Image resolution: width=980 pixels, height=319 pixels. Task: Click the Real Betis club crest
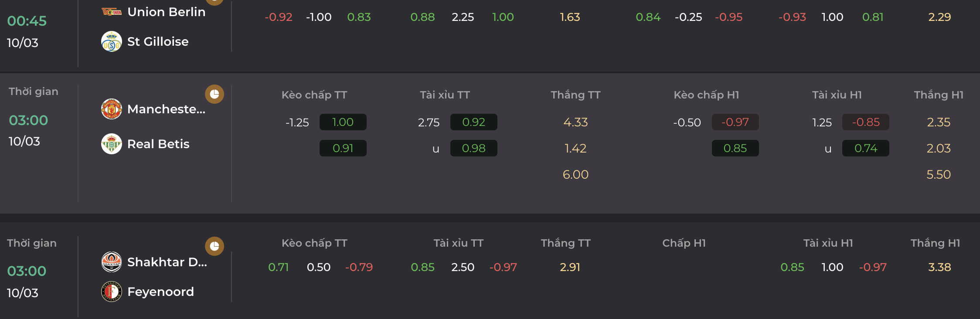coord(112,144)
